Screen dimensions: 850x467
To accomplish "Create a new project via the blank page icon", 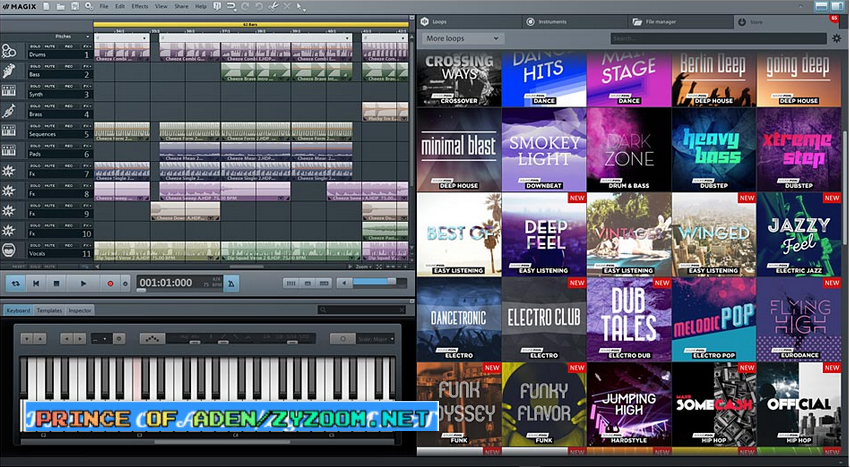I will coord(47,7).
